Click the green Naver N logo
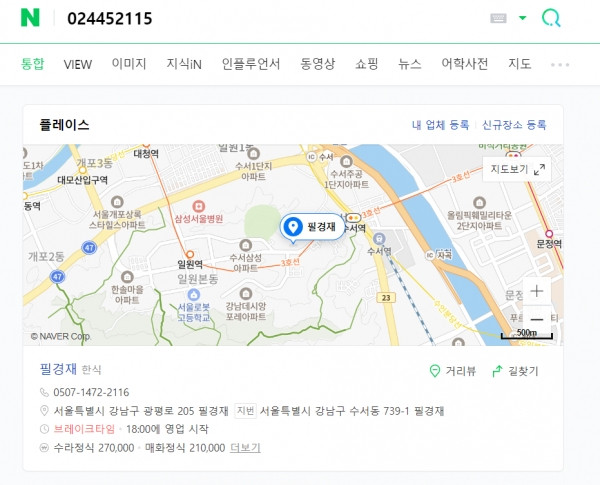The width and height of the screenshot is (600, 485). (30, 18)
